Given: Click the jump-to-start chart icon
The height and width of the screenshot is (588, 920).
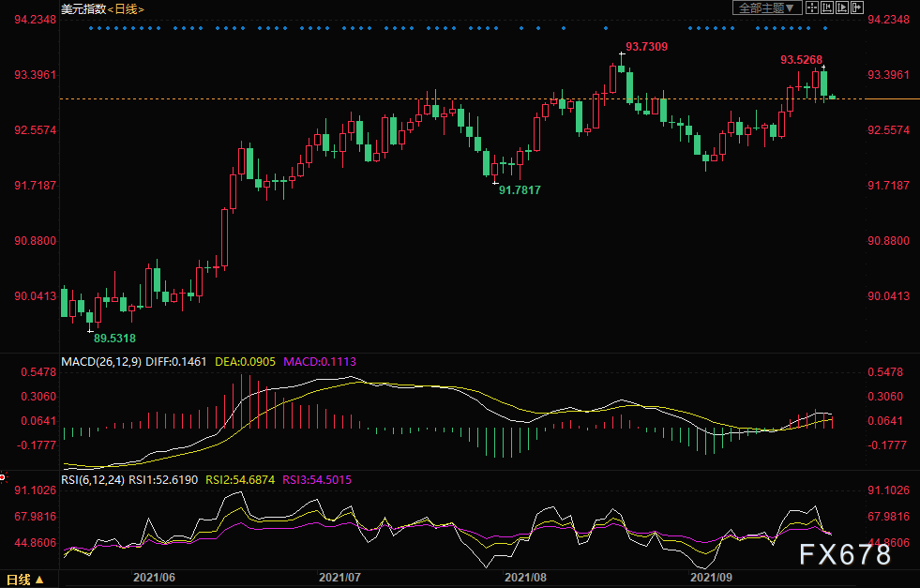Looking at the screenshot, I should 827,8.
